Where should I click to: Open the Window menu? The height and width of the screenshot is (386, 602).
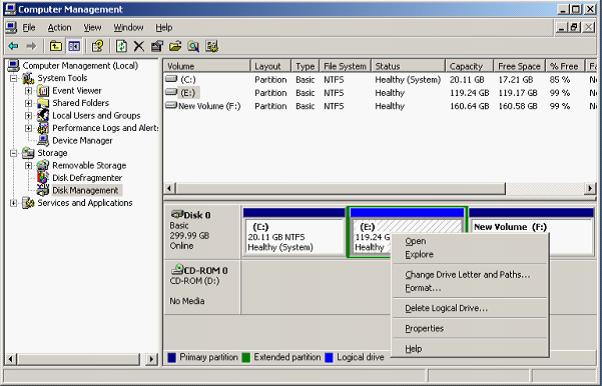pos(128,28)
